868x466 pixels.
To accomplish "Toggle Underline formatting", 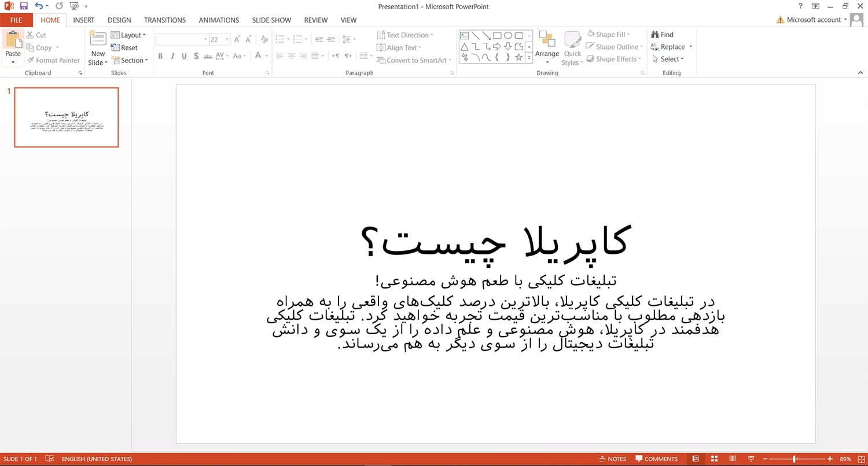I will pos(184,56).
